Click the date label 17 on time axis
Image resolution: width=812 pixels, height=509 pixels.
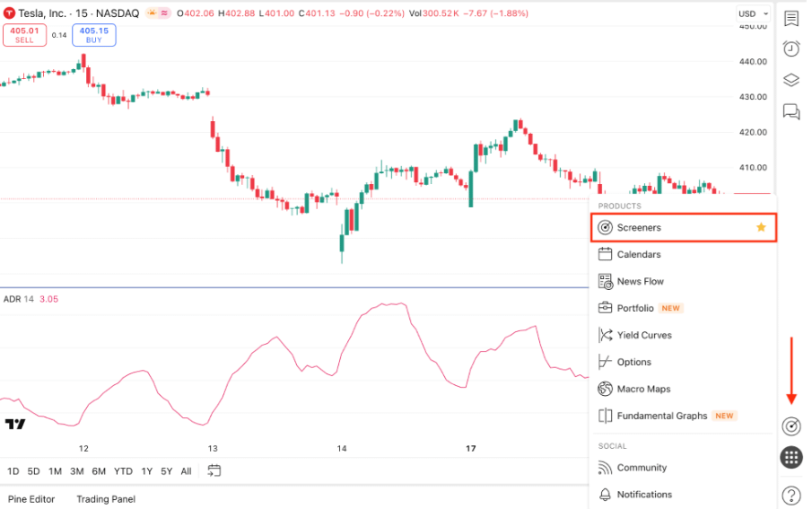pyautogui.click(x=470, y=448)
